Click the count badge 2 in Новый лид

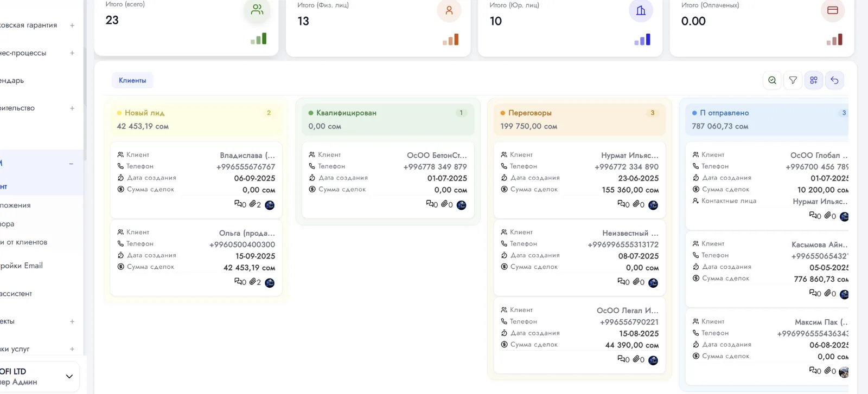(x=269, y=113)
